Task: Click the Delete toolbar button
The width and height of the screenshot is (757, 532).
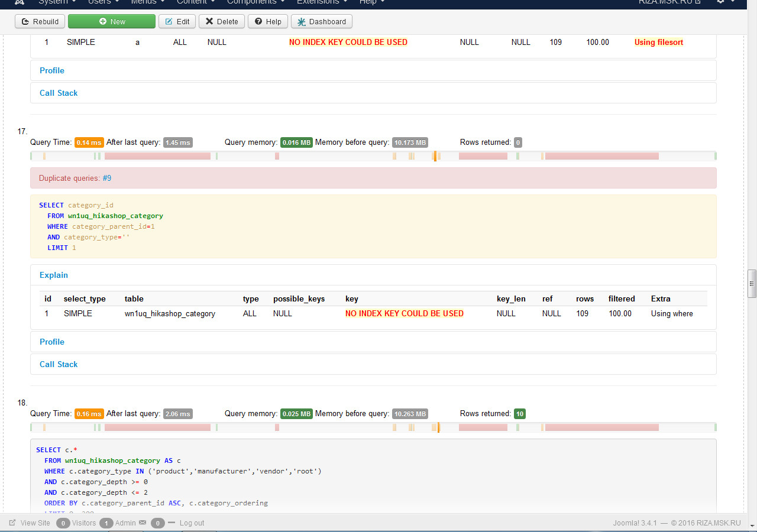Action: point(222,22)
